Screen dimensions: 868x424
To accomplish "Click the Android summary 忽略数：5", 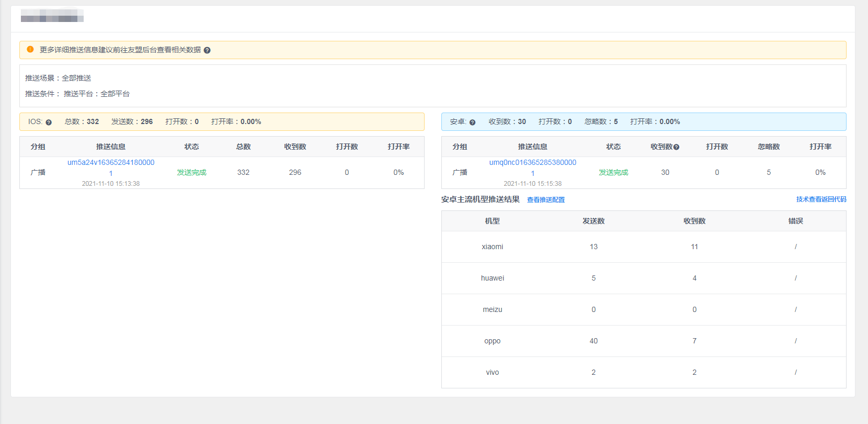I will click(x=601, y=121).
